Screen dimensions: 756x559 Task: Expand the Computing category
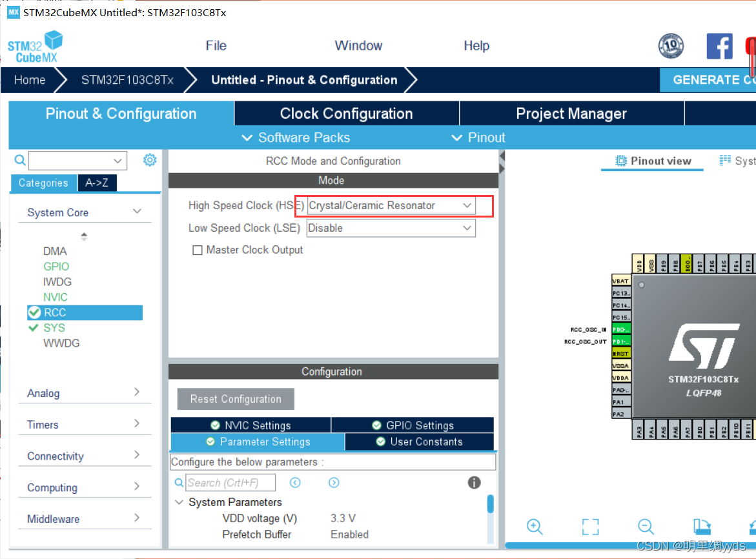click(138, 486)
